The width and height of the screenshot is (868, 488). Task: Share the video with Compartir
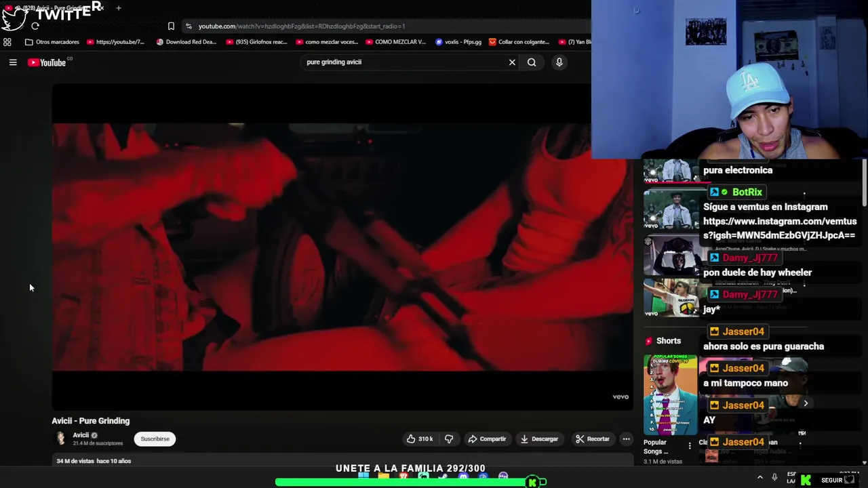point(487,439)
